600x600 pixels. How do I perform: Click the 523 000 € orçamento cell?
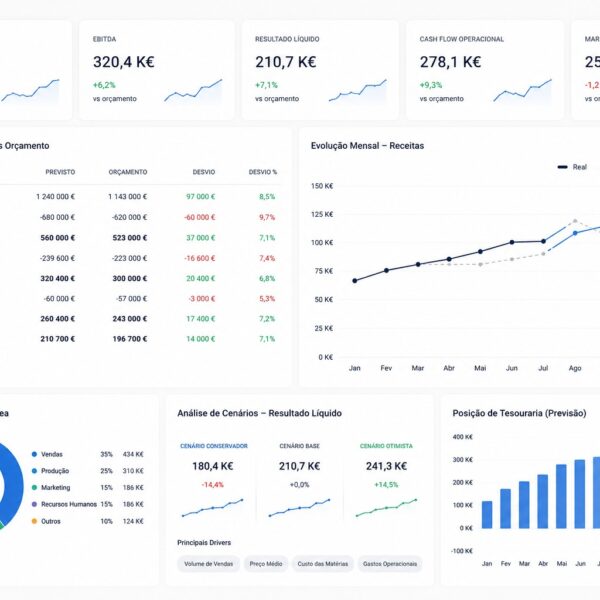pos(130,238)
